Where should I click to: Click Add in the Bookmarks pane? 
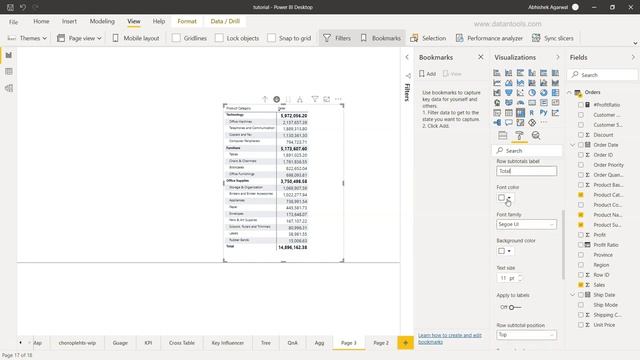(427, 74)
